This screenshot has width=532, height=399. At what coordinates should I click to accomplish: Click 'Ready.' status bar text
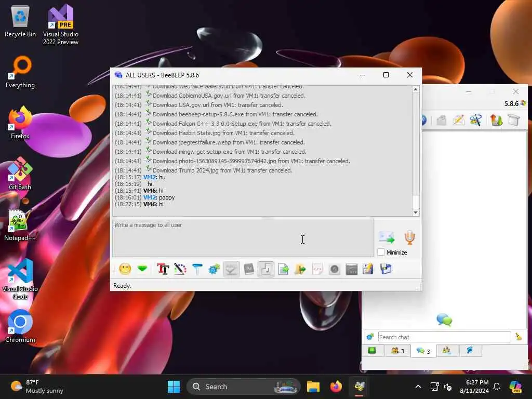[122, 286]
